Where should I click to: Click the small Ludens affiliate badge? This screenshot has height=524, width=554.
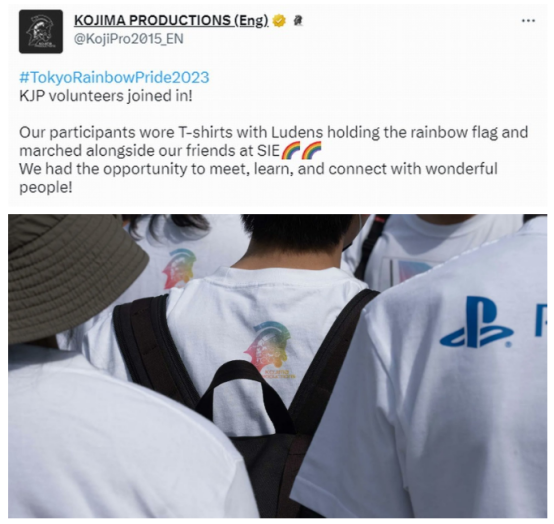pos(297,21)
